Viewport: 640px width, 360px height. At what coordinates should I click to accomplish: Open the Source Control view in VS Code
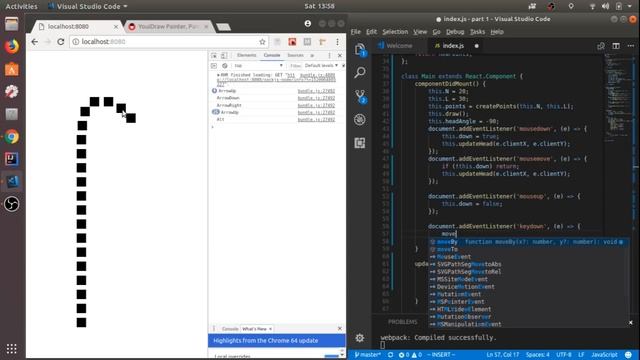pyautogui.click(x=360, y=96)
